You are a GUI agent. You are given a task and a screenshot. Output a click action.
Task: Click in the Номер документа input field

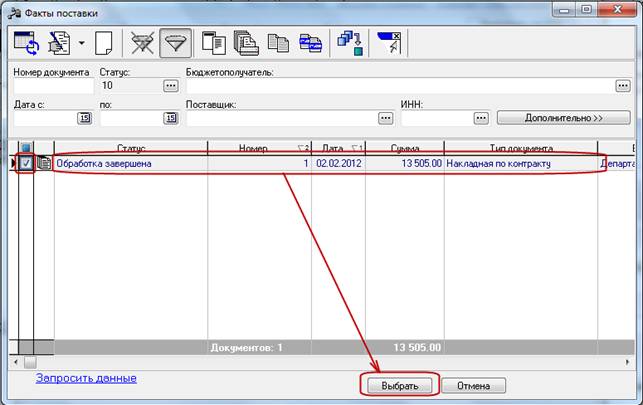pos(50,86)
